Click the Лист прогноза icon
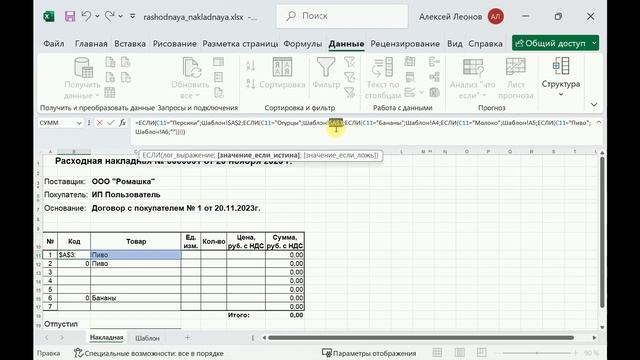The image size is (640, 360). 516,67
